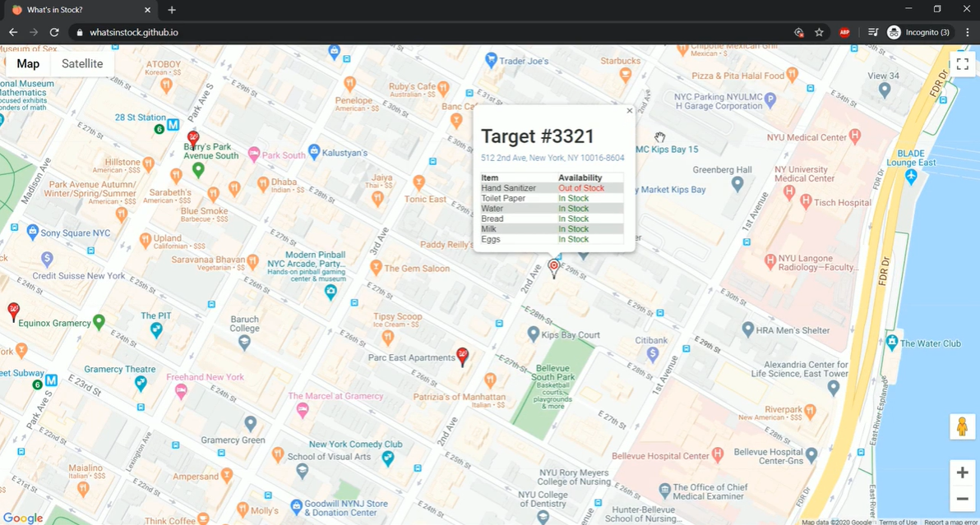Click the Greenberg Hall pin
The height and width of the screenshot is (525, 980).
(x=737, y=183)
